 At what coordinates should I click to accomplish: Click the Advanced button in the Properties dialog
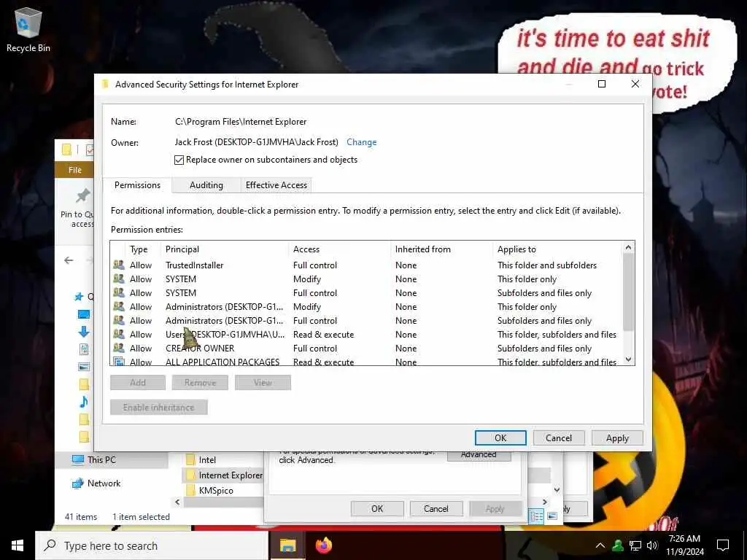coord(479,455)
